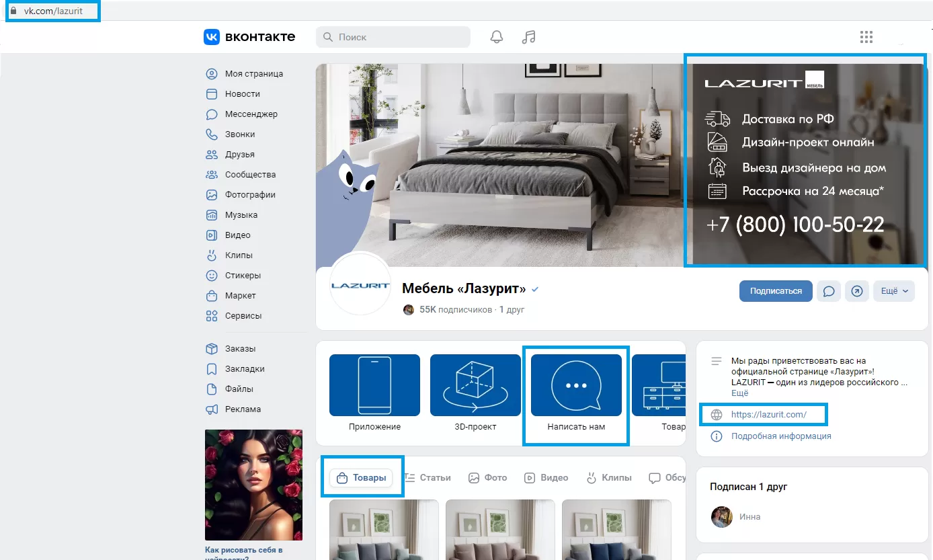The image size is (933, 560).
Task: Click the Фотографии sidebar icon
Action: click(x=212, y=195)
